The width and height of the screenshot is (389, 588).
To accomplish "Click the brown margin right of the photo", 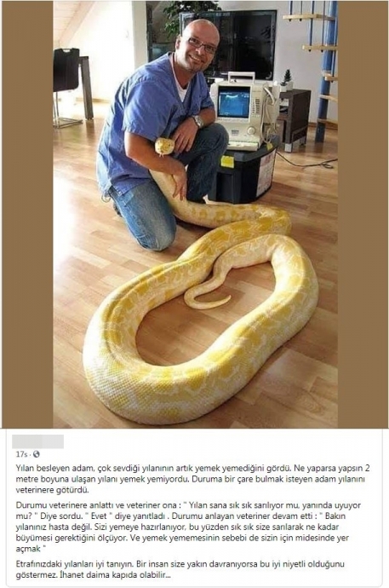I will [363, 214].
